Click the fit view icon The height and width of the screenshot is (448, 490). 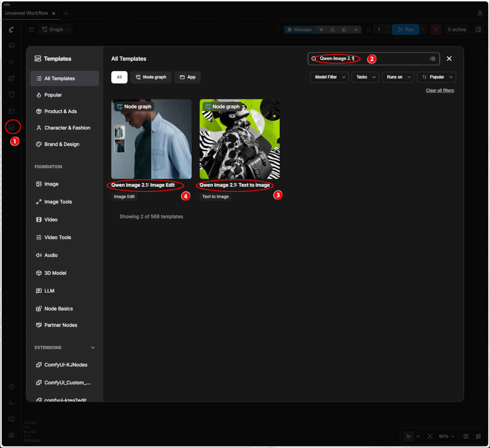[430, 436]
